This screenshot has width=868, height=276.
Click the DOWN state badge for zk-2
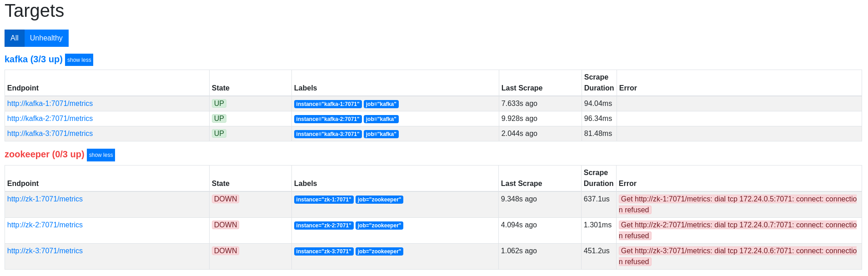(x=226, y=225)
